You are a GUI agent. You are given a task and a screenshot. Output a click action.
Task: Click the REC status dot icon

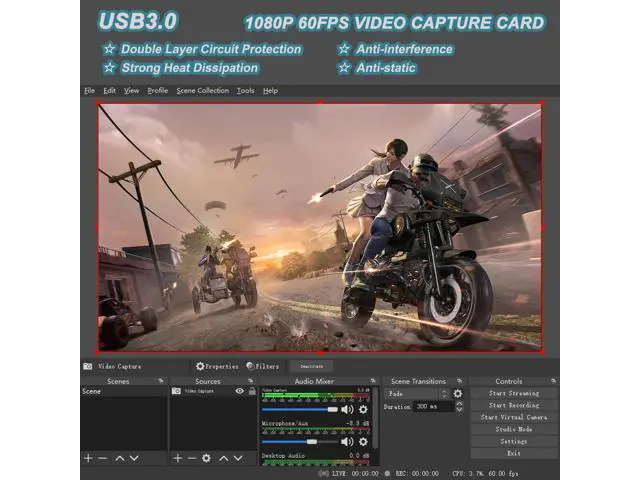click(387, 473)
